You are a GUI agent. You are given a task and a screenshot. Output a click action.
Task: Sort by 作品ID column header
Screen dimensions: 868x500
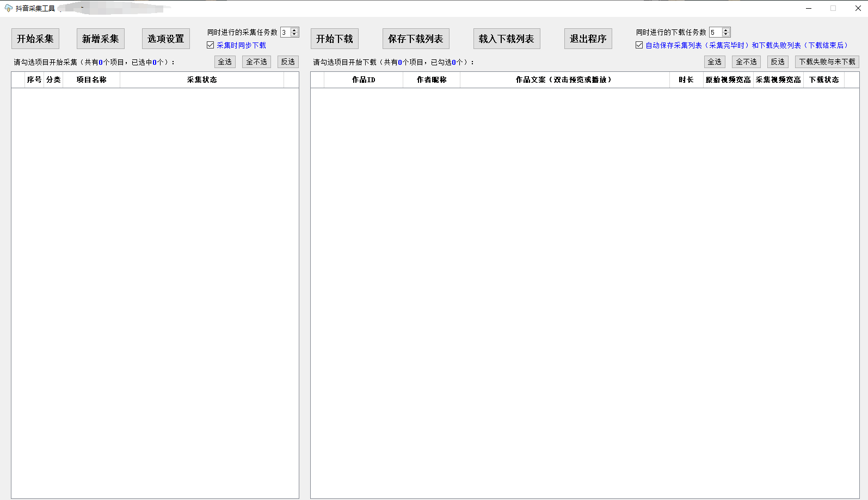coord(364,80)
